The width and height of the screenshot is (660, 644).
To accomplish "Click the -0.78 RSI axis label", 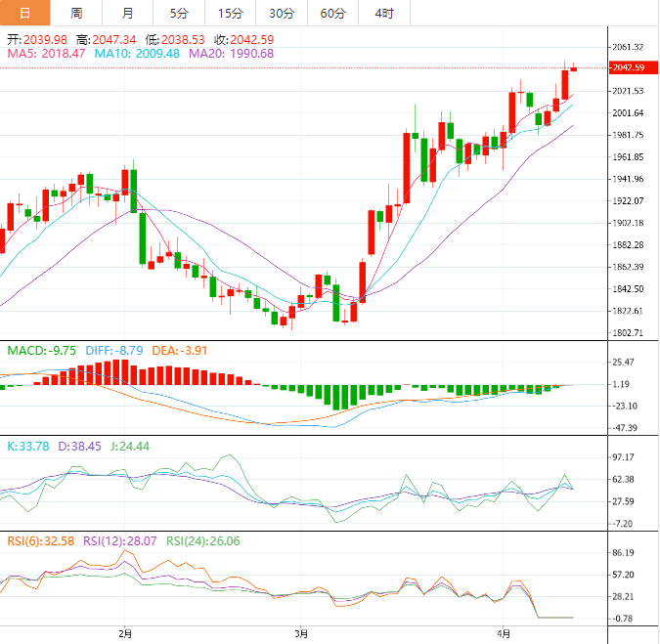I will tap(623, 619).
